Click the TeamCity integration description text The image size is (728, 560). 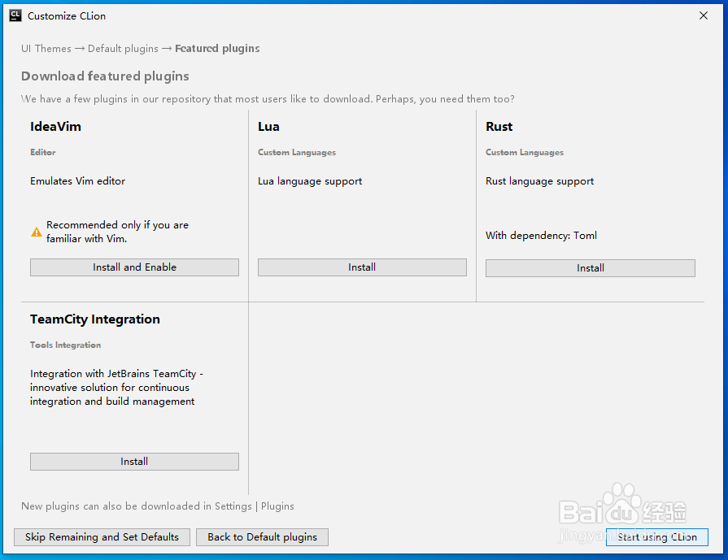coord(116,388)
